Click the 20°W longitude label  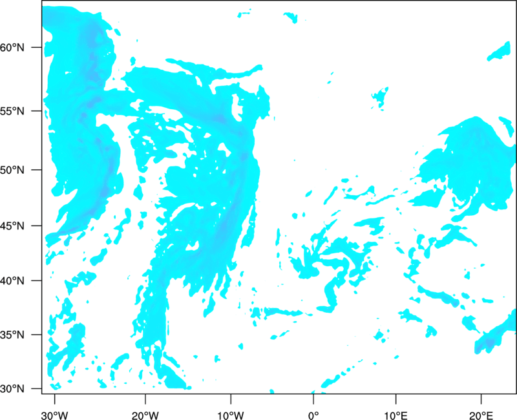point(145,415)
